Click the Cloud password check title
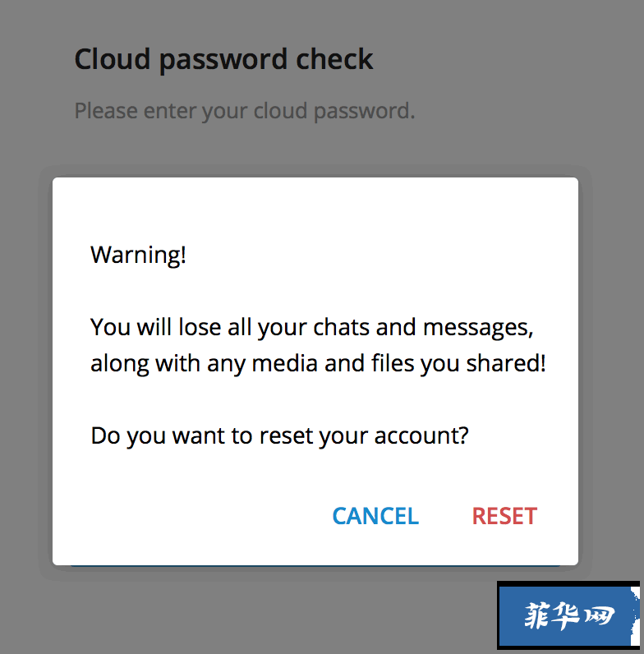This screenshot has width=644, height=654. pos(223,59)
